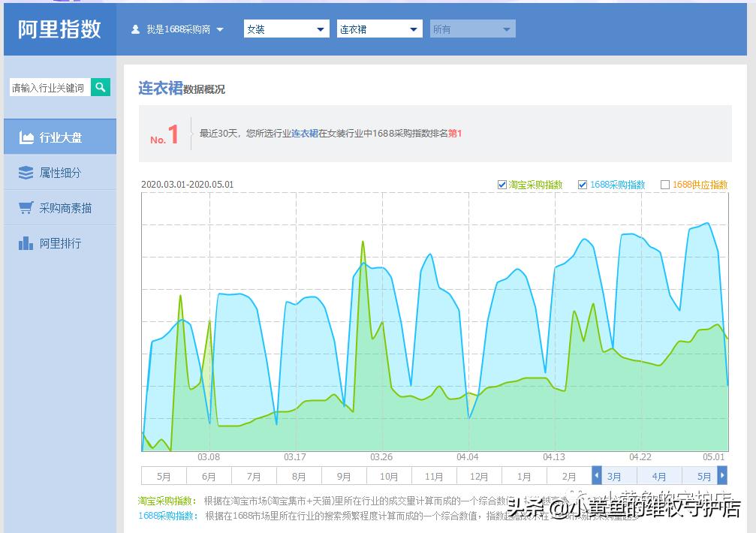Click the 1688采购指数 description link

pos(164,514)
